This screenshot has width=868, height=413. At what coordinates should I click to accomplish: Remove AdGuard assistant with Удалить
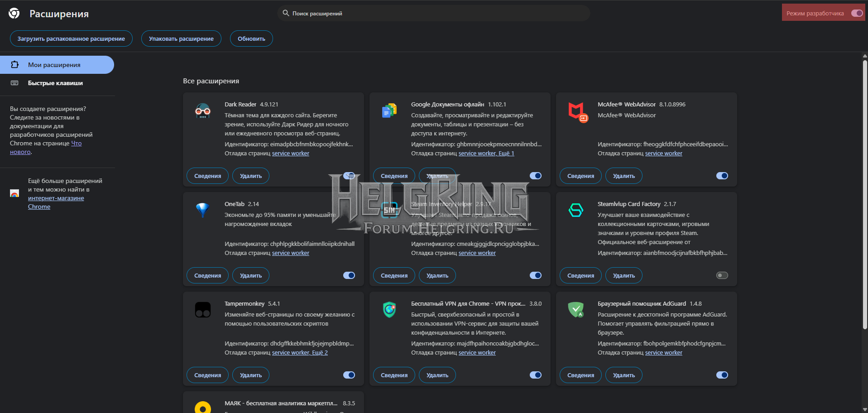click(624, 375)
